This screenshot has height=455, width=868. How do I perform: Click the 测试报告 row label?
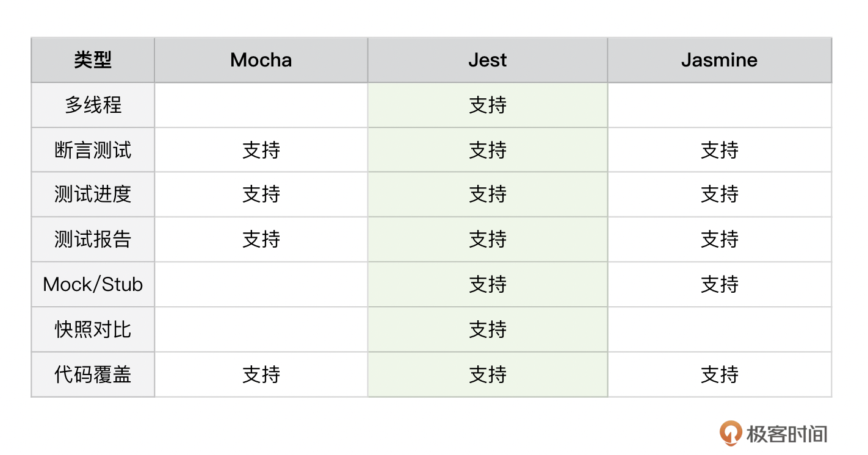point(93,239)
